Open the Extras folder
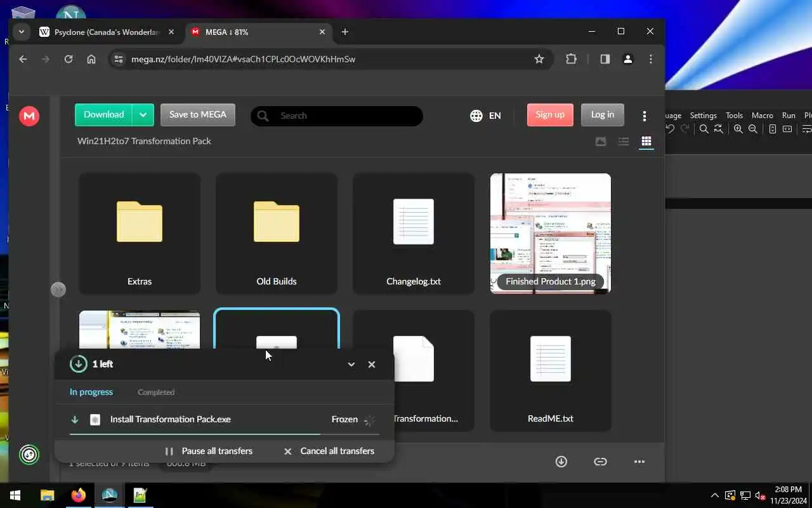 point(140,233)
